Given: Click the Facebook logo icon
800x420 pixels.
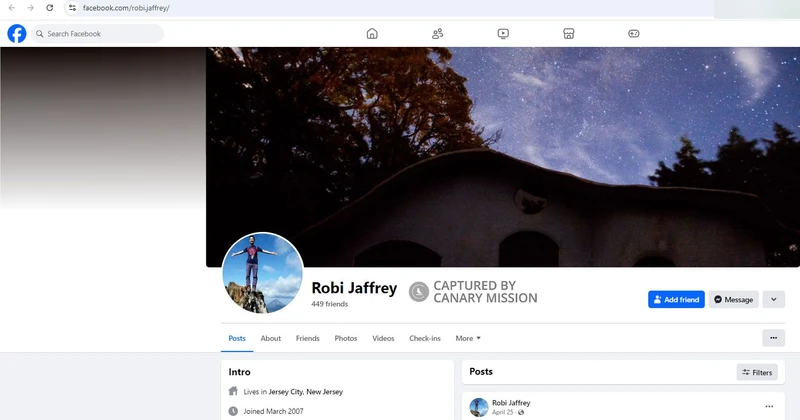Looking at the screenshot, I should click(17, 34).
